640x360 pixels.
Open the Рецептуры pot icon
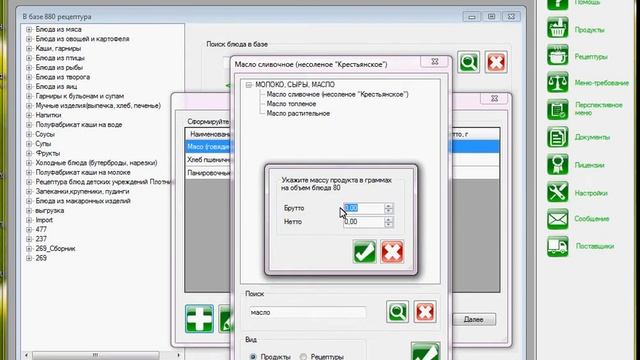pyautogui.click(x=558, y=56)
